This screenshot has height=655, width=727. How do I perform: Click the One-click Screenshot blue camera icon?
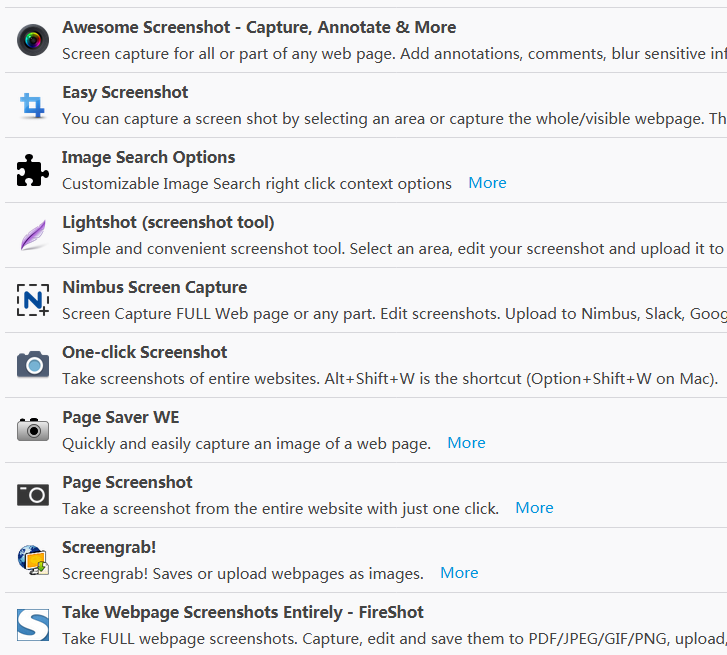click(x=33, y=364)
